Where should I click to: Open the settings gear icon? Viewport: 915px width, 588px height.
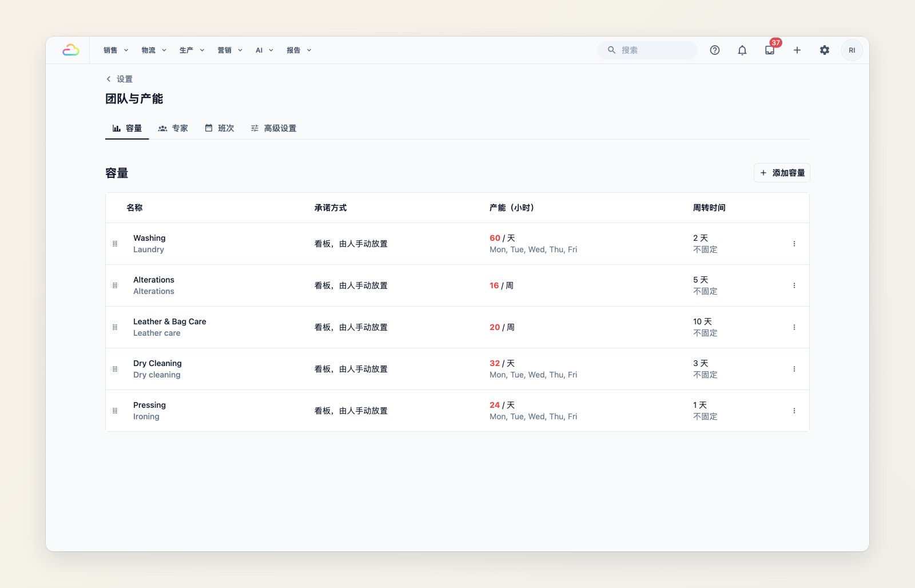(x=825, y=50)
